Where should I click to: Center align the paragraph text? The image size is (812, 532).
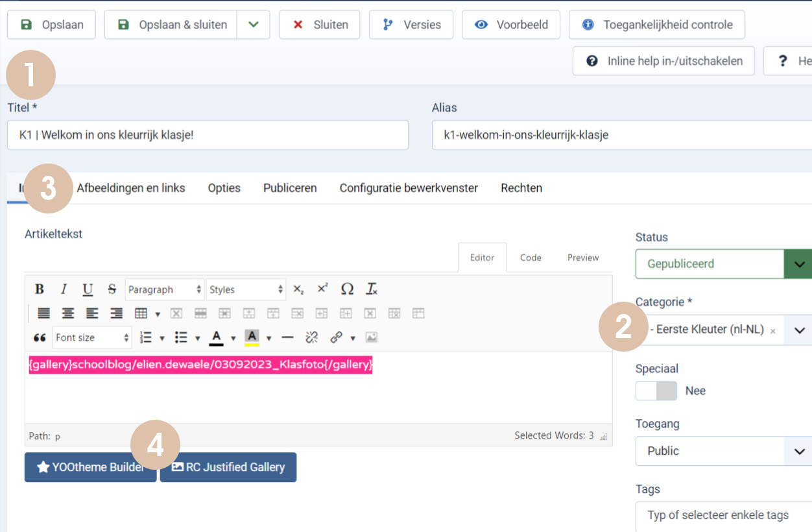click(x=68, y=313)
